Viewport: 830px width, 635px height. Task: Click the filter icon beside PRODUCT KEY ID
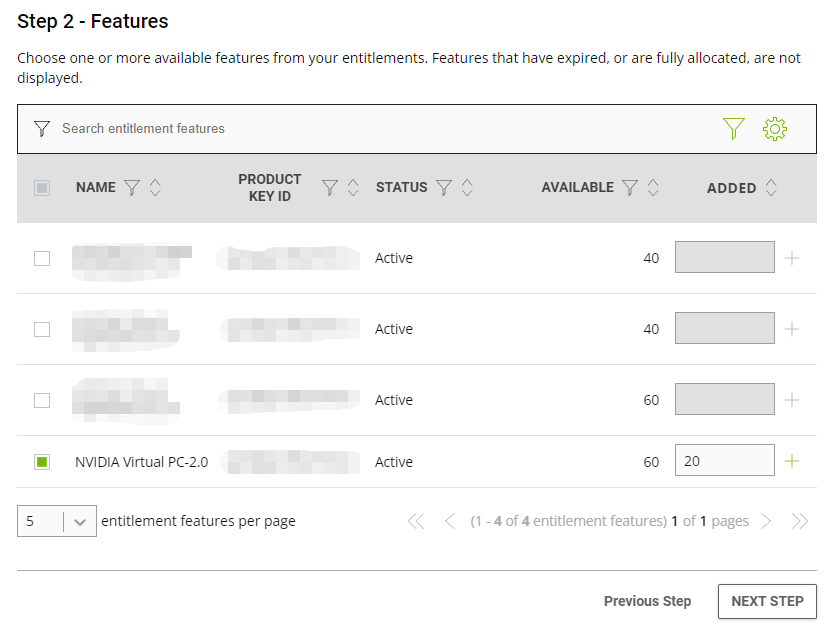pyautogui.click(x=330, y=187)
